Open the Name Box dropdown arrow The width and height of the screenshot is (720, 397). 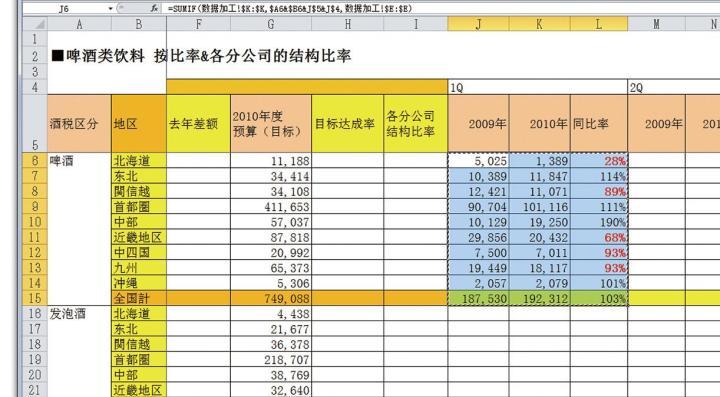[110, 8]
